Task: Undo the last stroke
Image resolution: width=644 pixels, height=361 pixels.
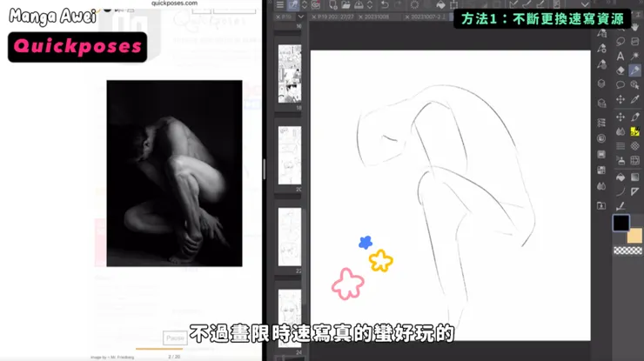Action: (385, 5)
